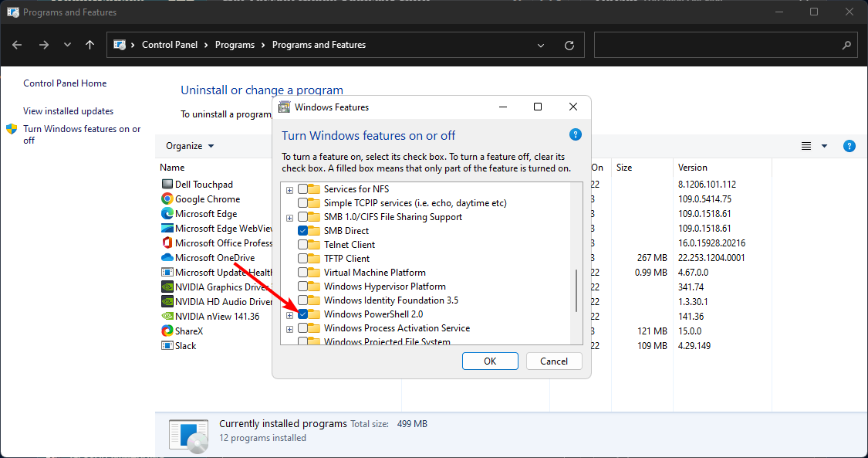Go back with the left arrow

tap(17, 45)
